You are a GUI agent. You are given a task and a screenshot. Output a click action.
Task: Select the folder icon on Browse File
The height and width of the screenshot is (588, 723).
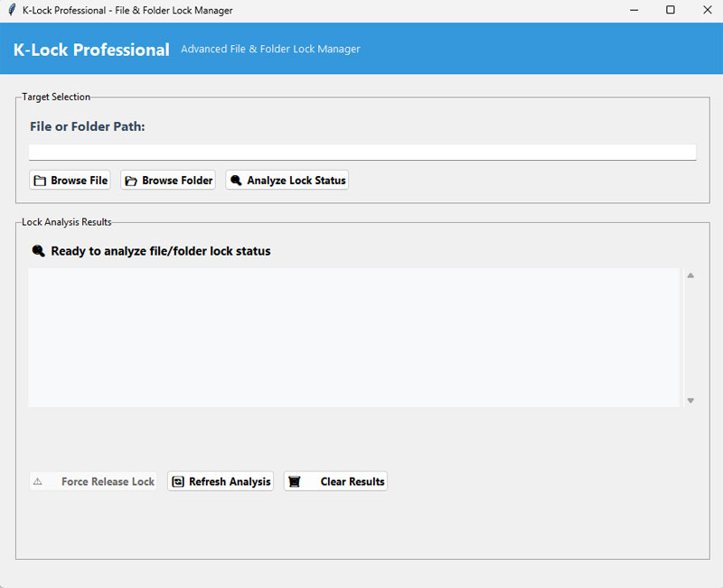coord(40,180)
